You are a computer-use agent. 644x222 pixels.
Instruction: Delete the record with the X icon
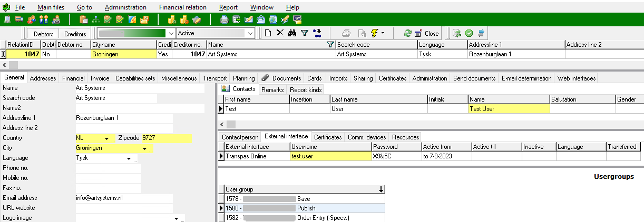pyautogui.click(x=280, y=33)
